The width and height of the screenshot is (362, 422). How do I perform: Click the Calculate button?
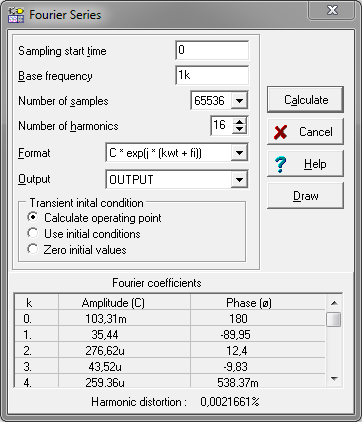point(305,100)
